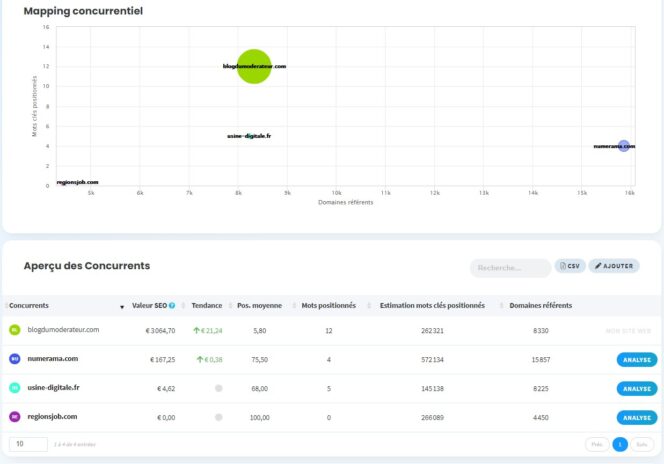This screenshot has width=664, height=464.
Task: Click the regionsjob.com grey trend dot
Action: pos(219,417)
